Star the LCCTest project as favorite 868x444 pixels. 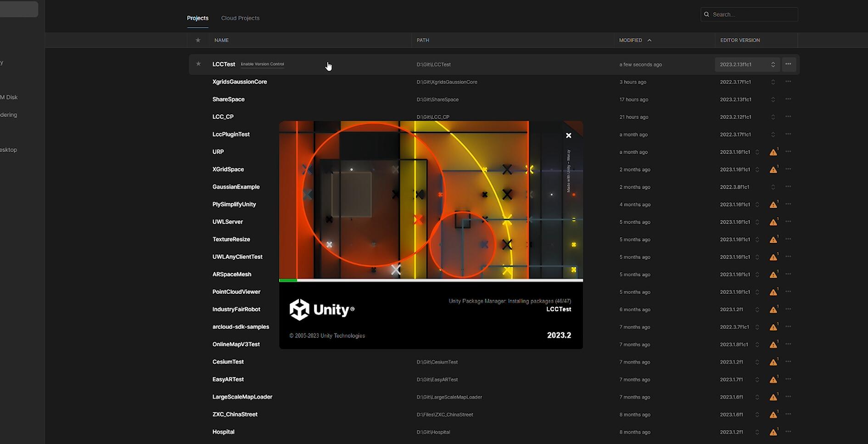[x=198, y=64]
